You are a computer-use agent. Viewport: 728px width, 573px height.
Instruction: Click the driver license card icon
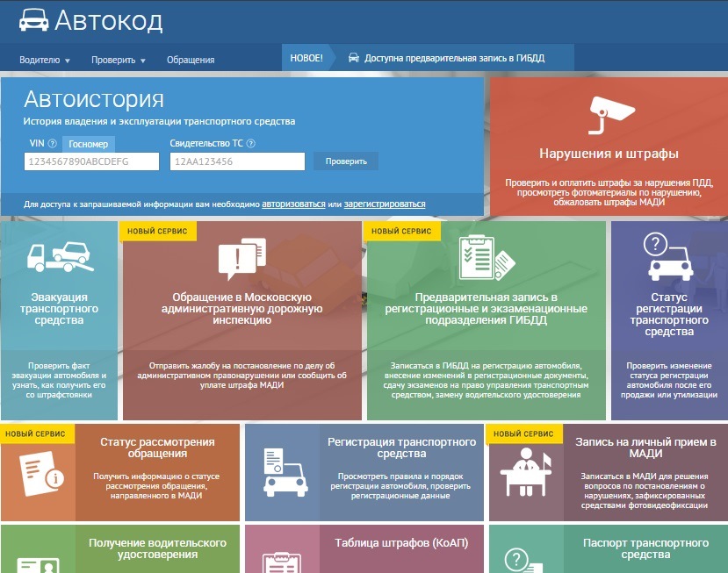point(38,566)
